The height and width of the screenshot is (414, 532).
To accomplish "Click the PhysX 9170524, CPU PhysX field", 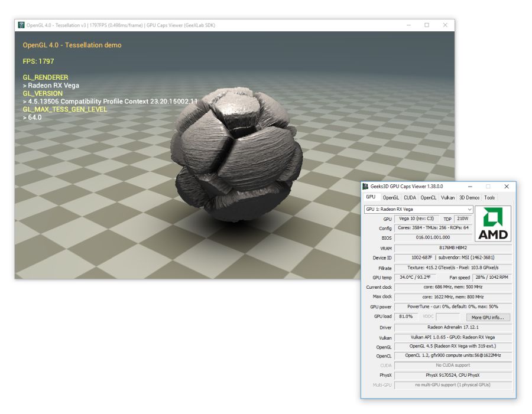I will (453, 376).
